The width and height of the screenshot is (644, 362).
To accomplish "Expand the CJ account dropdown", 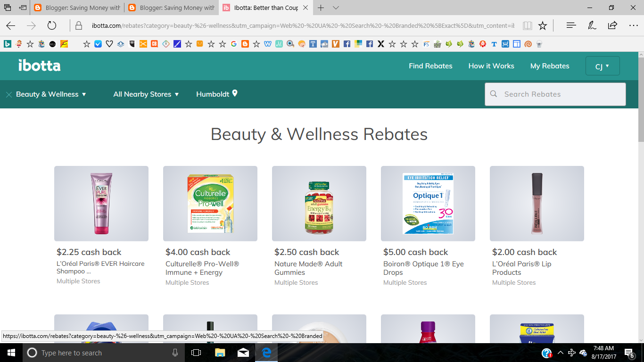I will tap(603, 66).
